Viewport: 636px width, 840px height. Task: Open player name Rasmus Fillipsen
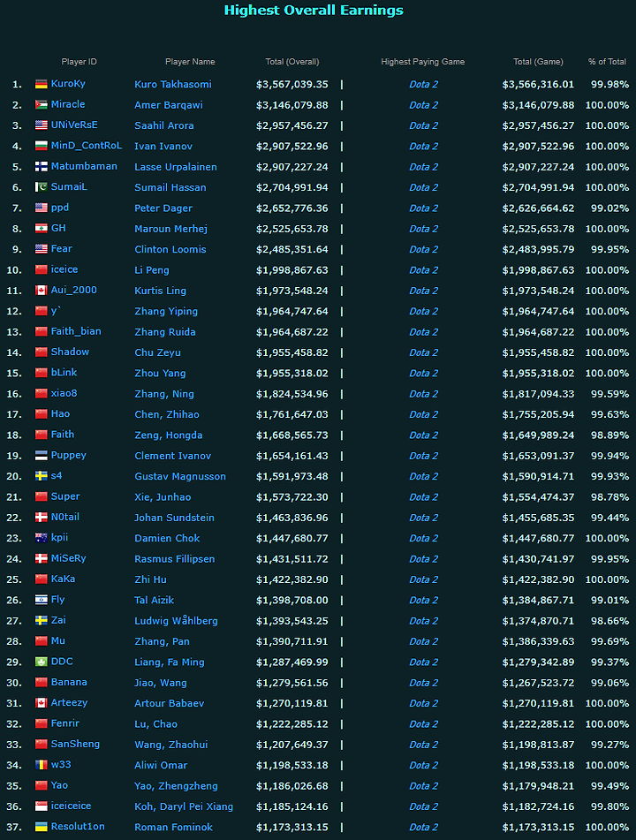[x=175, y=559]
